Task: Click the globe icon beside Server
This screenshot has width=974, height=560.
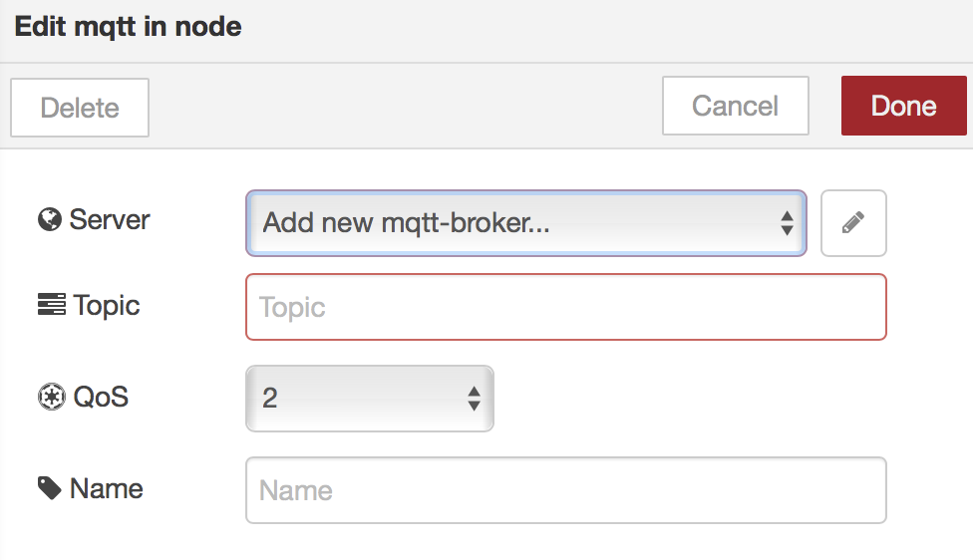Action: pos(50,219)
